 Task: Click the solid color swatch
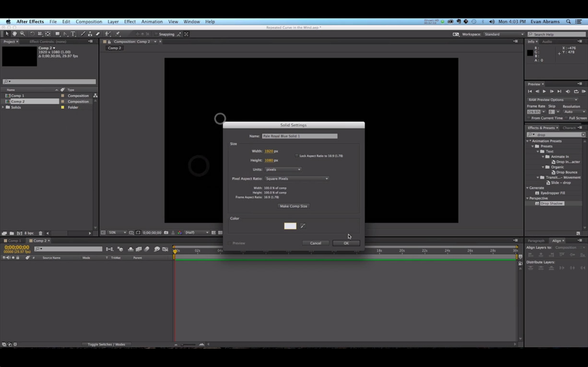(290, 226)
